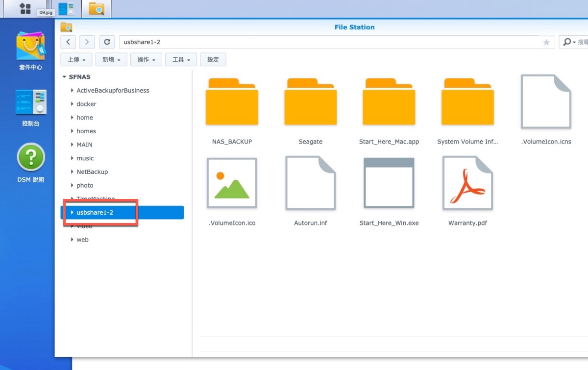Open the 上傳 (Upload) dropdown
Screen dimensions: 588x370
tap(76, 60)
